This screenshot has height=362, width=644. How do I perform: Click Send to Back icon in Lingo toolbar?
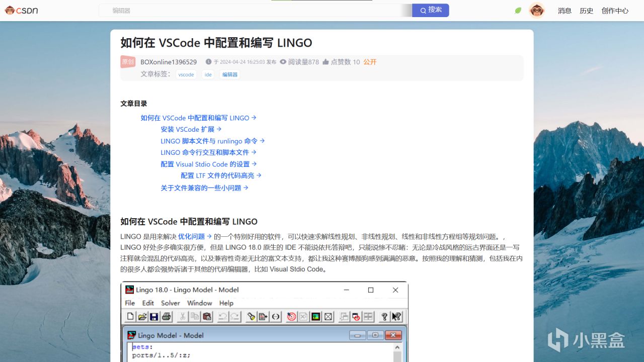(x=344, y=316)
